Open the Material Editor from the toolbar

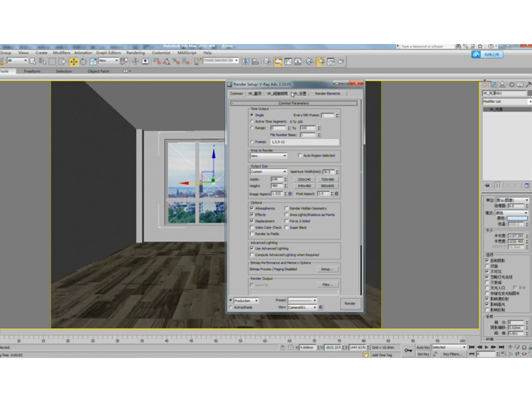(309, 62)
